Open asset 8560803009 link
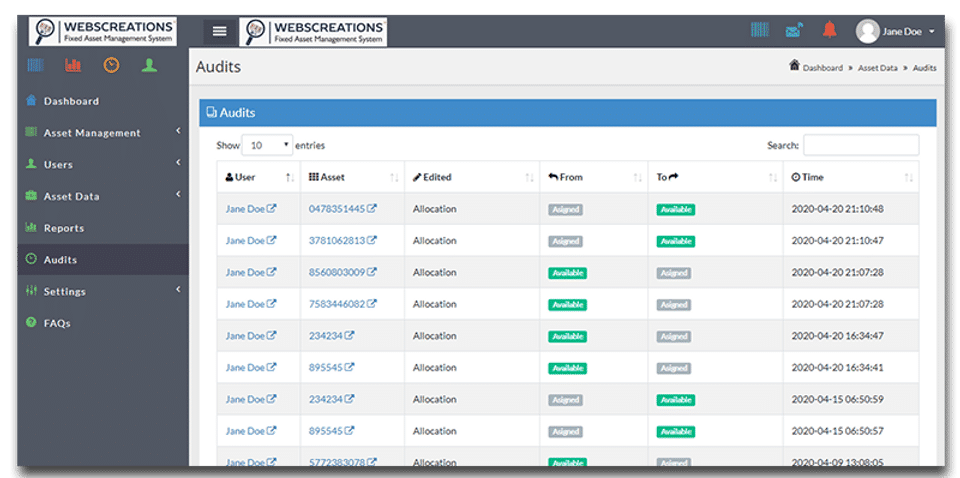The image size is (960, 478). tap(337, 272)
